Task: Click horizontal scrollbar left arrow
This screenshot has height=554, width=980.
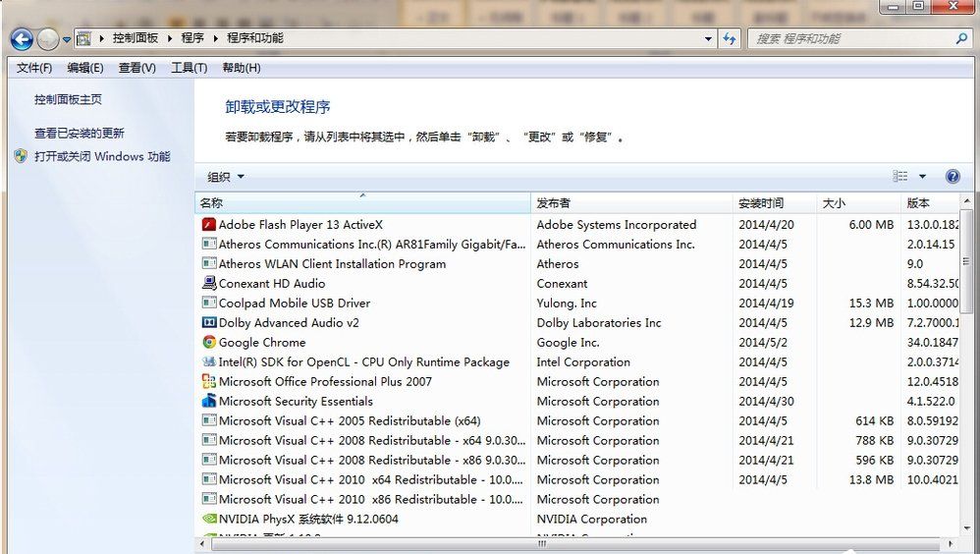Action: [x=202, y=544]
